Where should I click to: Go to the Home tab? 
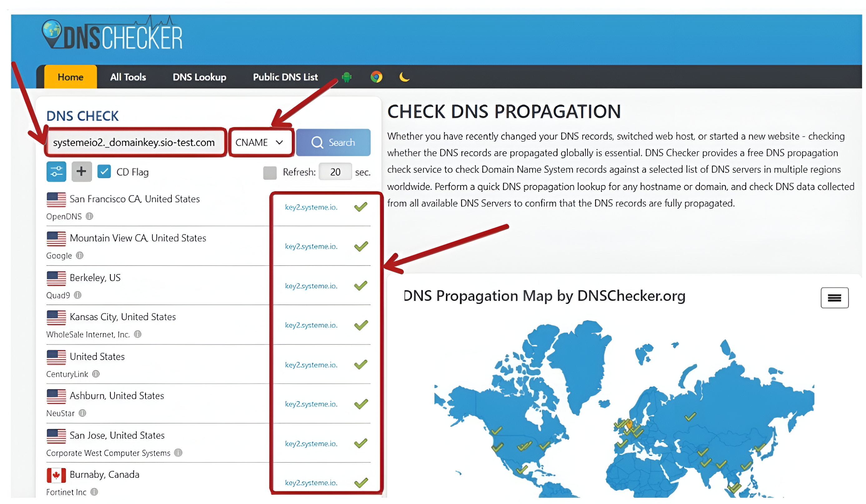(71, 77)
